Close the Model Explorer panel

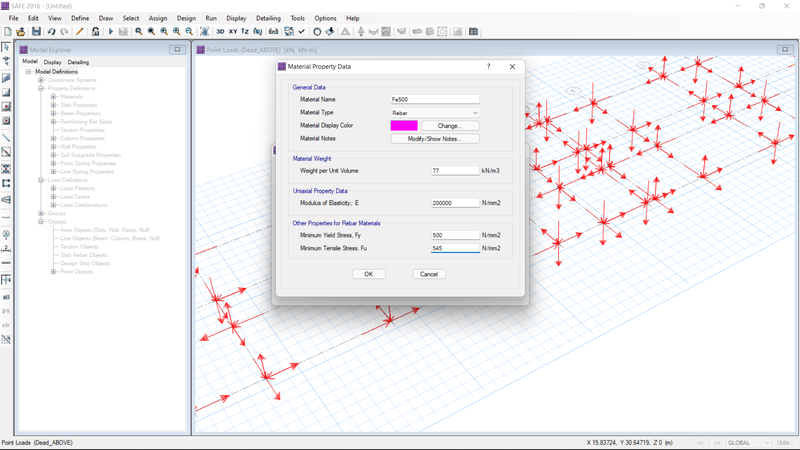click(177, 49)
